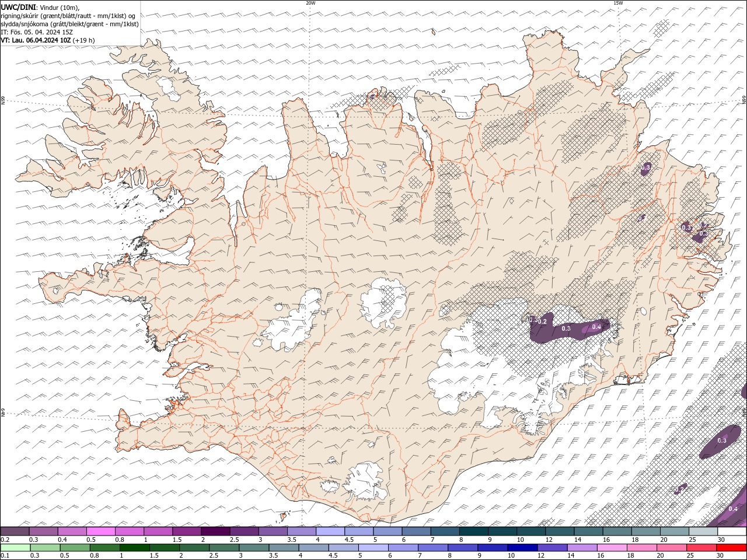Pick the bright pink swatch in upper scale
Viewport: 747px width, 560px height.
[x=100, y=531]
